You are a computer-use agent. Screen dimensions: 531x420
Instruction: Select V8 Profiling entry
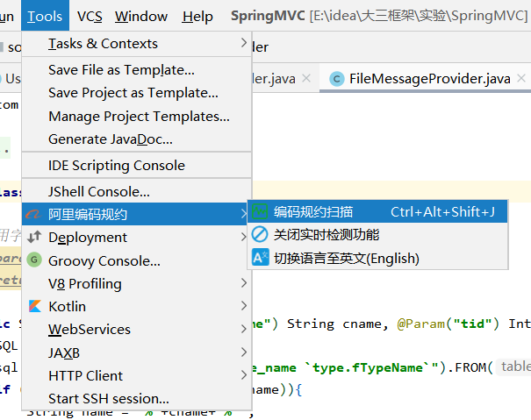pyautogui.click(x=137, y=283)
